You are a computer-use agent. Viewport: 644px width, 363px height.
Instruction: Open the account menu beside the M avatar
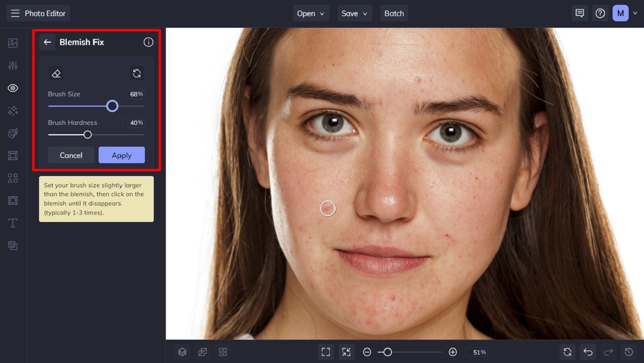tap(635, 13)
